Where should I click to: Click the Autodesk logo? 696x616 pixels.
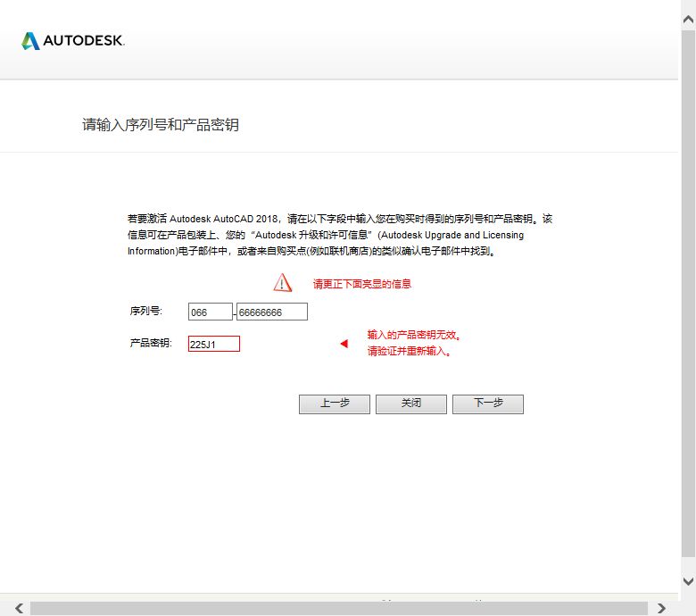pos(73,41)
